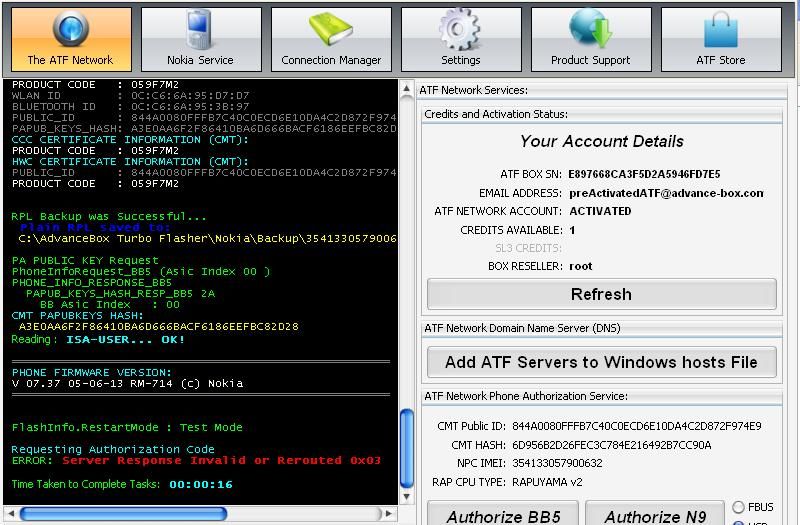Select the USB radio button
Image resolution: width=800 pixels, height=525 pixels.
point(739,522)
